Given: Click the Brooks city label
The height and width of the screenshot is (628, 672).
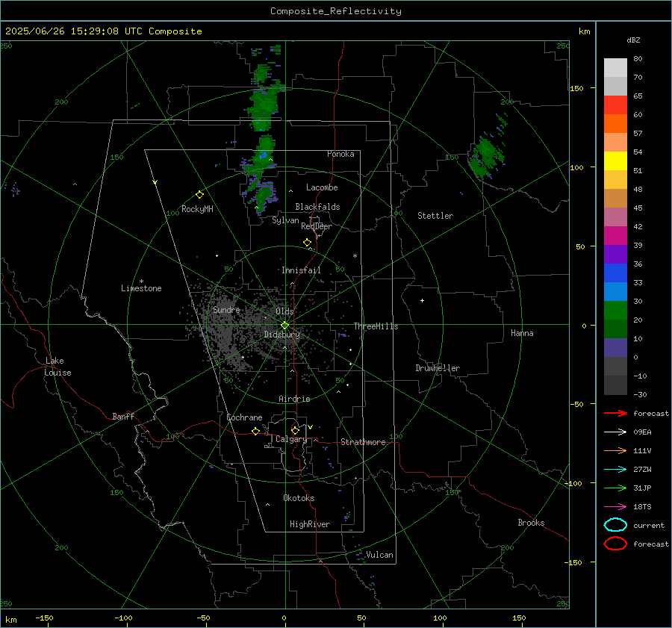Looking at the screenshot, I should click(x=531, y=523).
